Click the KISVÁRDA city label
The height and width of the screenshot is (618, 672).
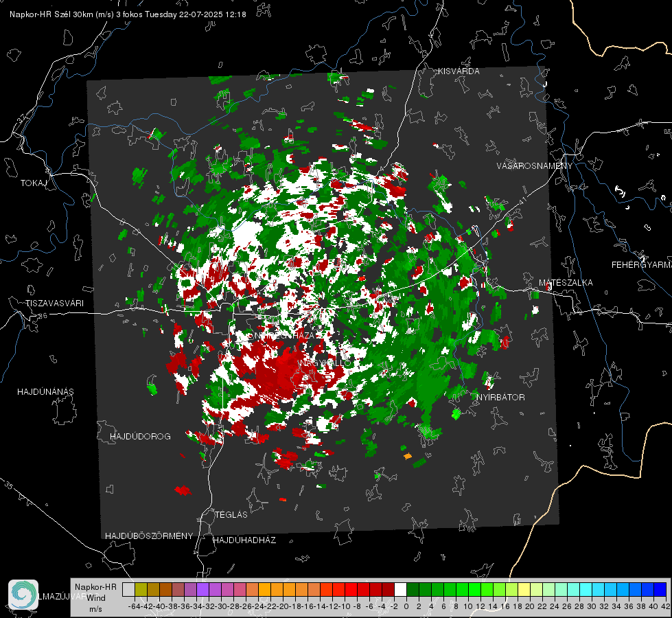pyautogui.click(x=459, y=71)
